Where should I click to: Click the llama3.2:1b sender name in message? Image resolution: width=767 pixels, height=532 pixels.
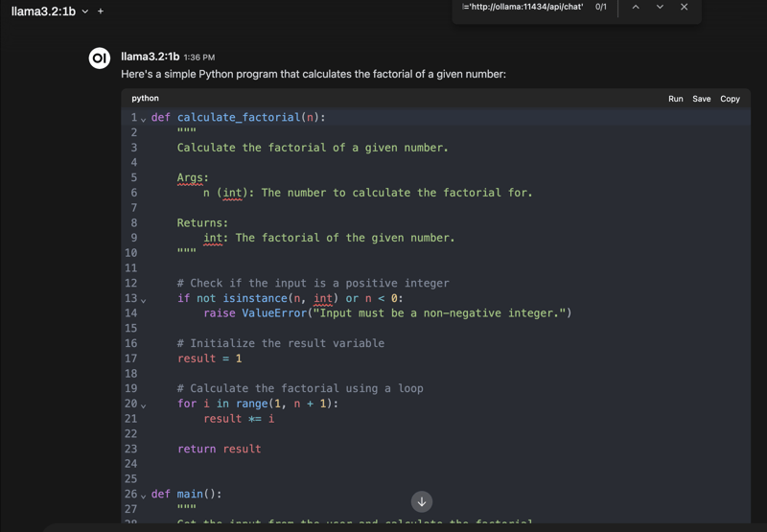click(x=151, y=57)
